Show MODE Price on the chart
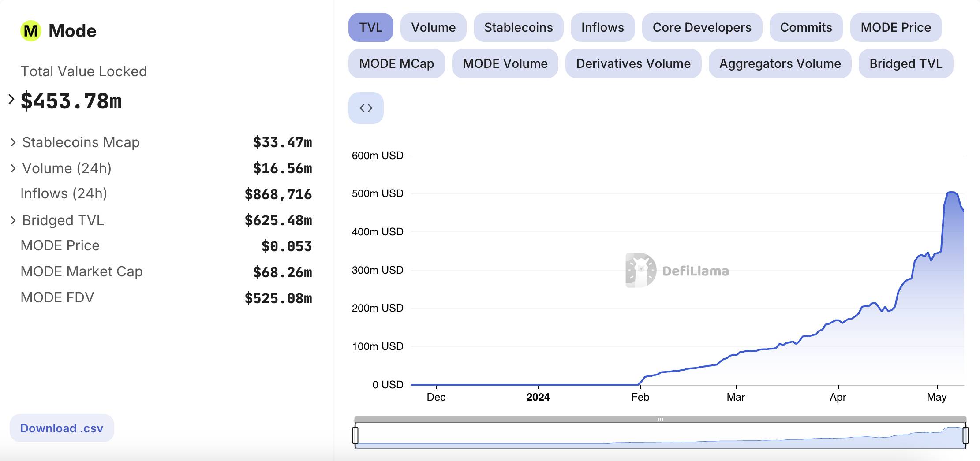 [896, 27]
